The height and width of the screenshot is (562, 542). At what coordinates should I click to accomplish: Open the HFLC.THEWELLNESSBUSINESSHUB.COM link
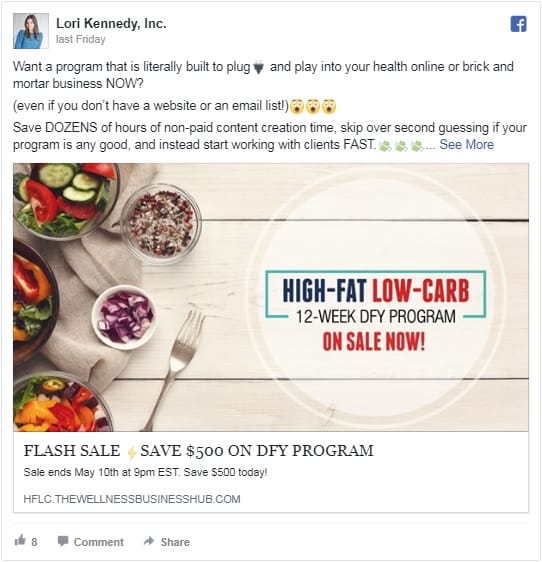pyautogui.click(x=132, y=499)
